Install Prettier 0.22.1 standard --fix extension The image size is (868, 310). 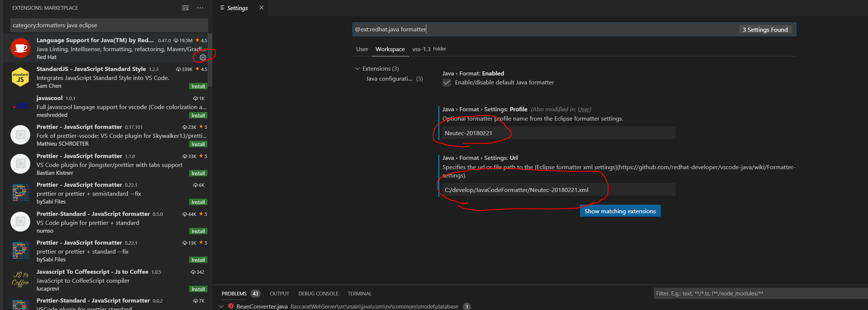tap(198, 260)
